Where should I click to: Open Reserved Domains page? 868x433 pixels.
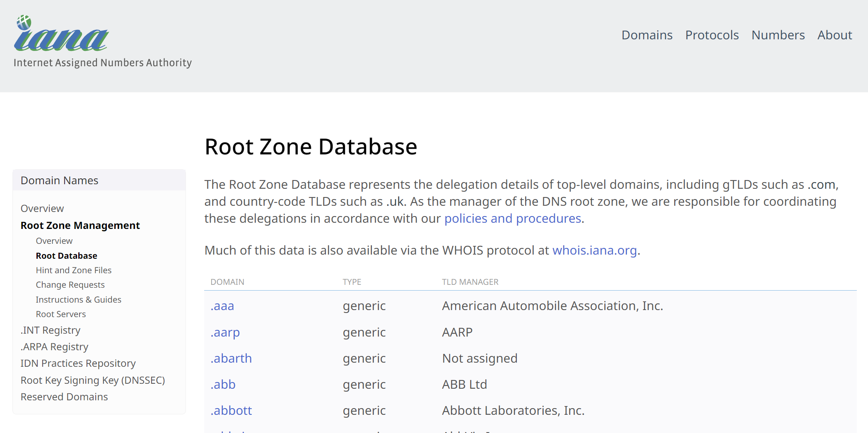(64, 397)
